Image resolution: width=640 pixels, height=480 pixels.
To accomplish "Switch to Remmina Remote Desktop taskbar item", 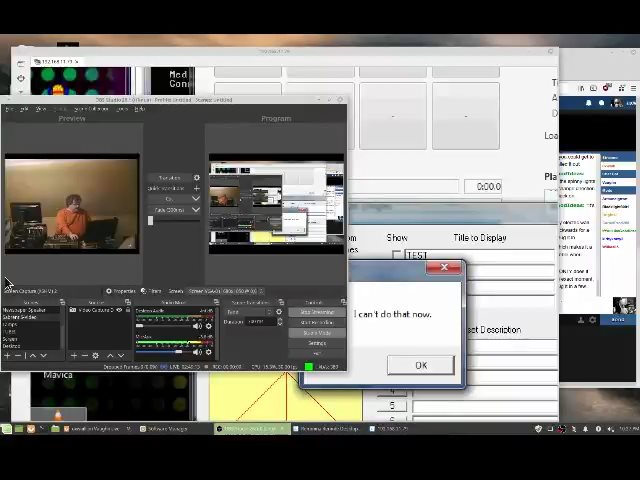I will pos(325,429).
